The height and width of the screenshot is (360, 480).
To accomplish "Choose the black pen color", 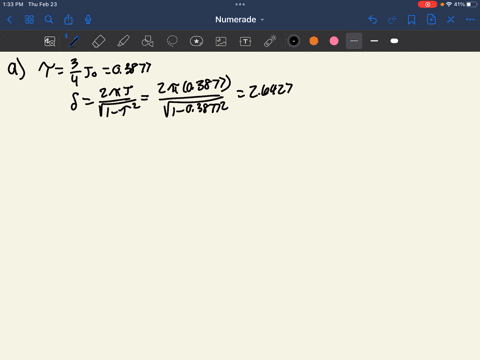I will tap(294, 41).
